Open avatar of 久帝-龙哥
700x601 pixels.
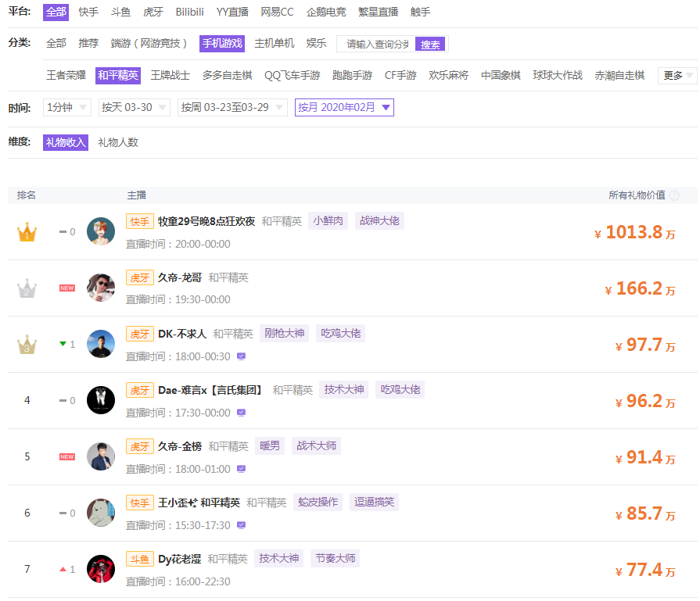coord(100,288)
